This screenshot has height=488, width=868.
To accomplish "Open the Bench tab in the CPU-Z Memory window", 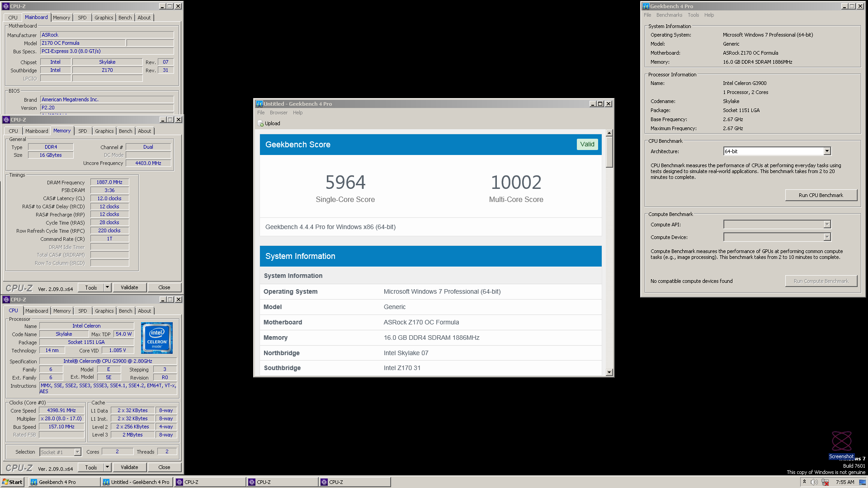I will click(x=126, y=131).
